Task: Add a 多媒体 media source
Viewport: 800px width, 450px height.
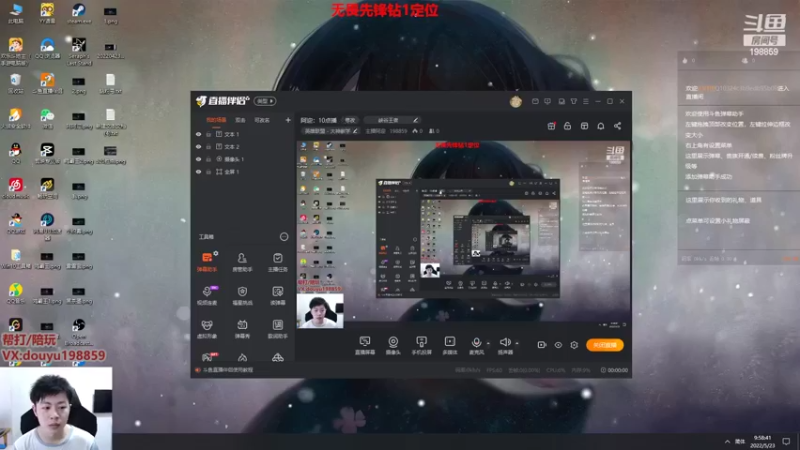Action: 449,345
